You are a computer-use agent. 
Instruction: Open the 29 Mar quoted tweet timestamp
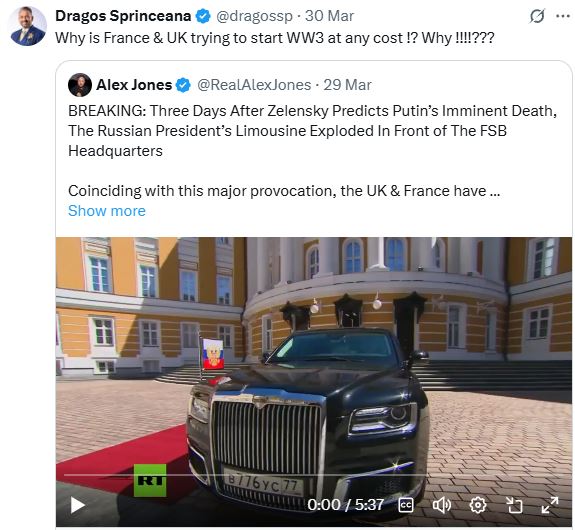tap(347, 85)
